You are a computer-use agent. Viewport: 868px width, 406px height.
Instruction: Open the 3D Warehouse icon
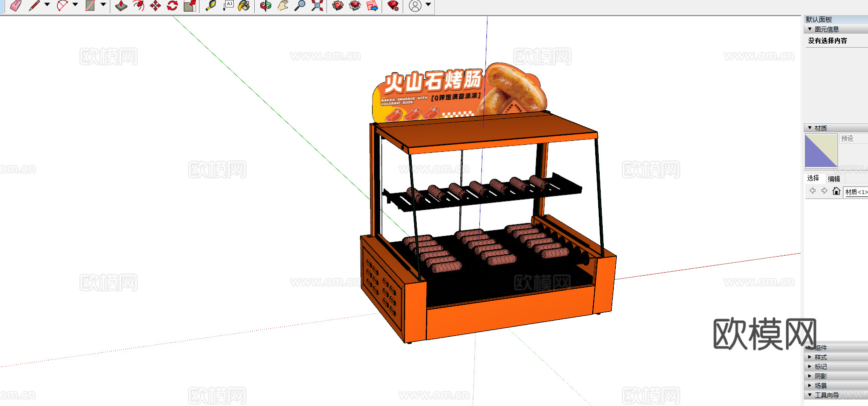coord(338,6)
